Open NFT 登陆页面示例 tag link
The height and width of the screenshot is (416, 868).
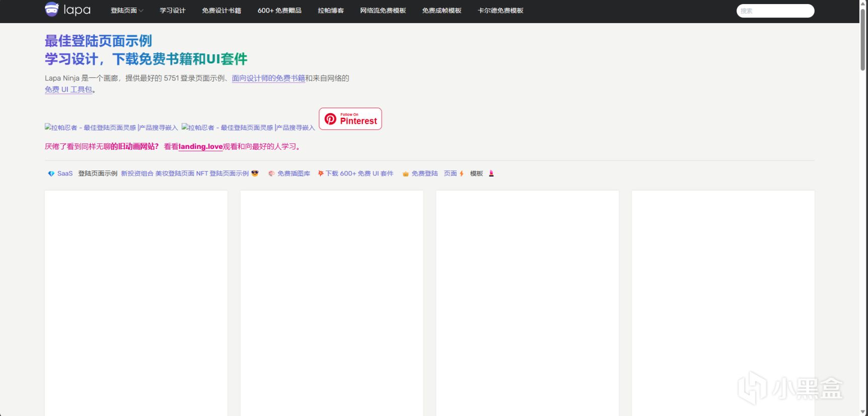coord(222,174)
